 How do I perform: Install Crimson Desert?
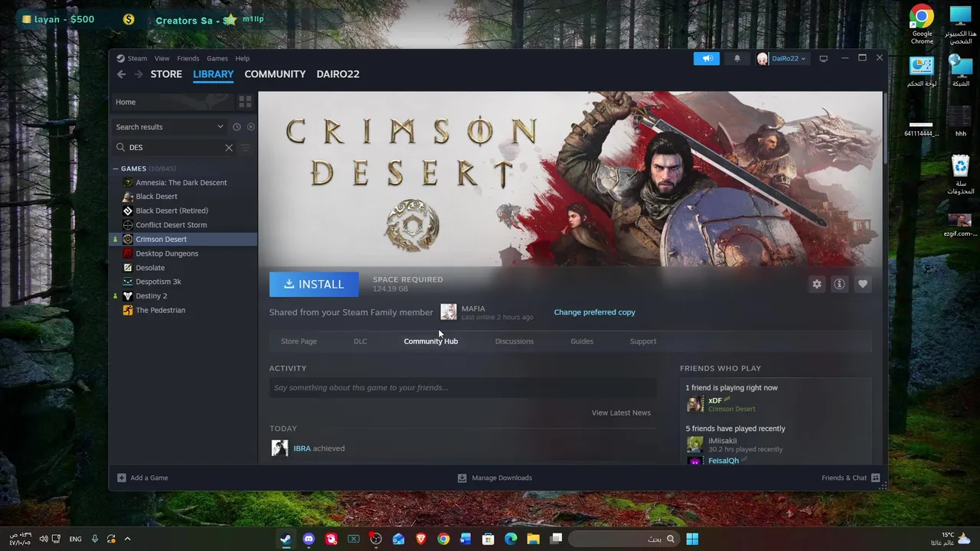coord(314,284)
